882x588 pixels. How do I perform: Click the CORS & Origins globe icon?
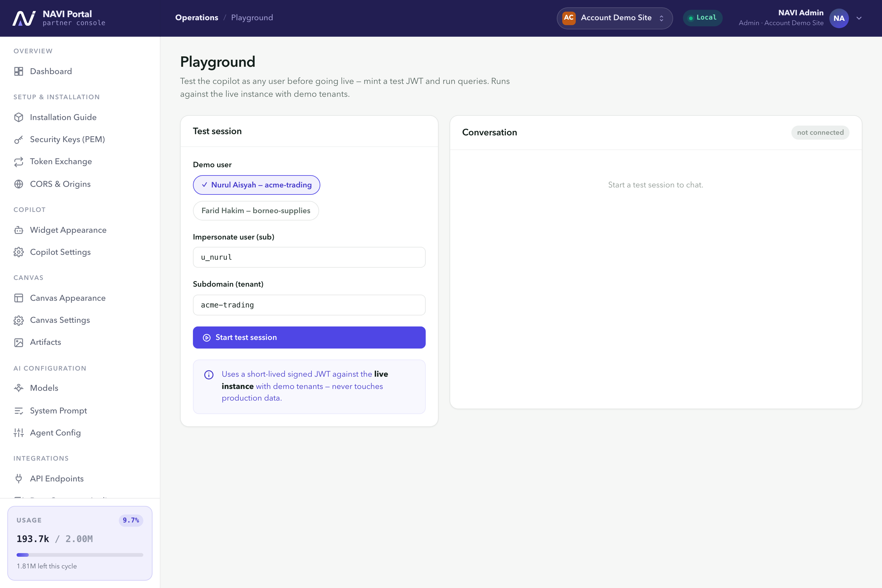tap(19, 184)
